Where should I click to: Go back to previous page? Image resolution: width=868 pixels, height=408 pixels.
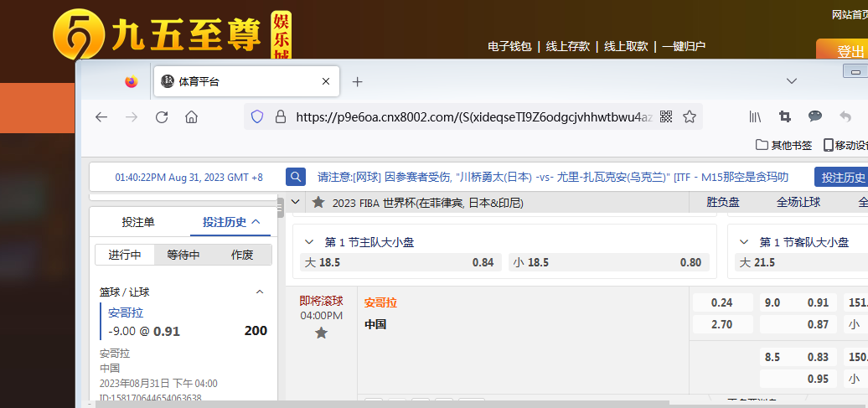[101, 116]
